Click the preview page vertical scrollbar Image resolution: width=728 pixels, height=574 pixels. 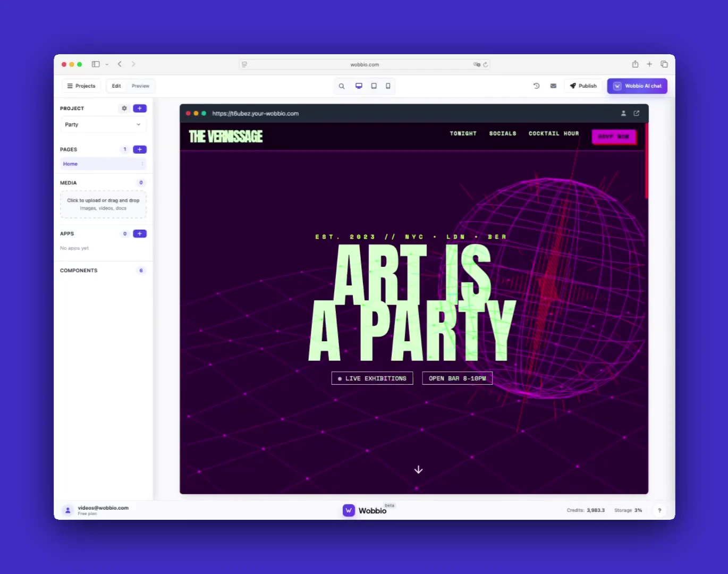click(647, 161)
